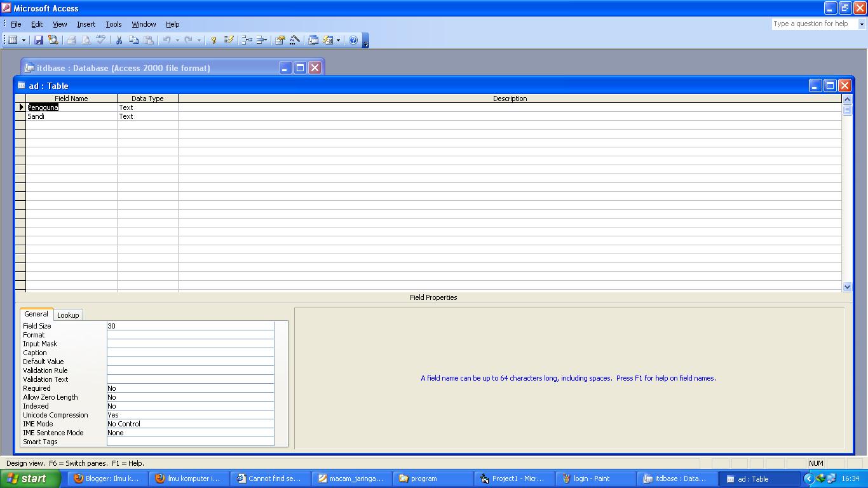Click the Undo arrow icon

point(166,40)
